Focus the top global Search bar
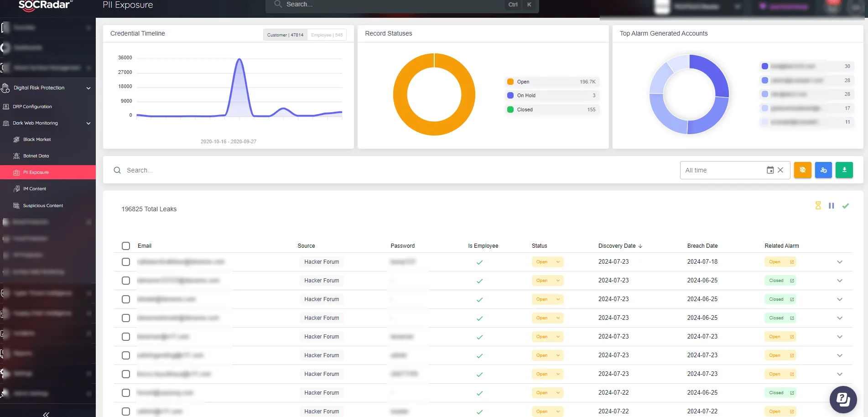The height and width of the screenshot is (417, 868). (x=402, y=5)
